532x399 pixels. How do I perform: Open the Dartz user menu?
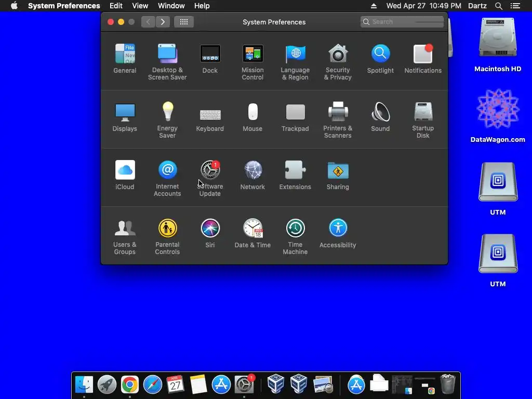[477, 6]
